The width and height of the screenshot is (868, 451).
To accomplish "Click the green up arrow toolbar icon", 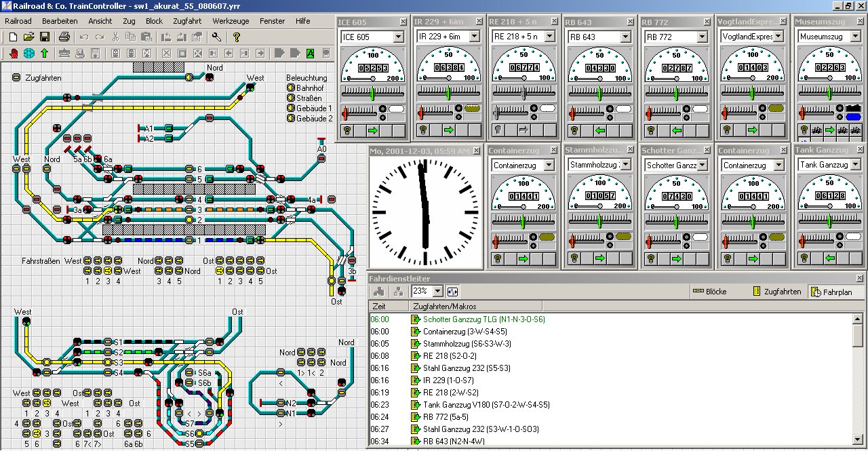I will 44,53.
